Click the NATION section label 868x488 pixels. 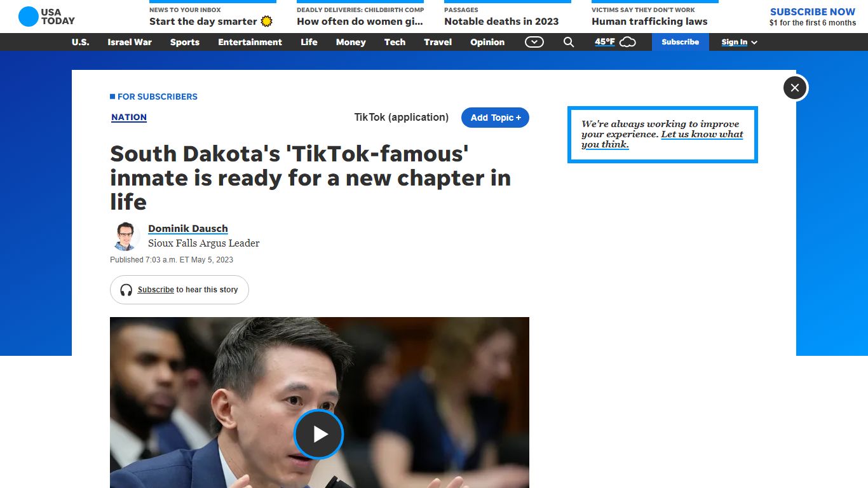[129, 117]
